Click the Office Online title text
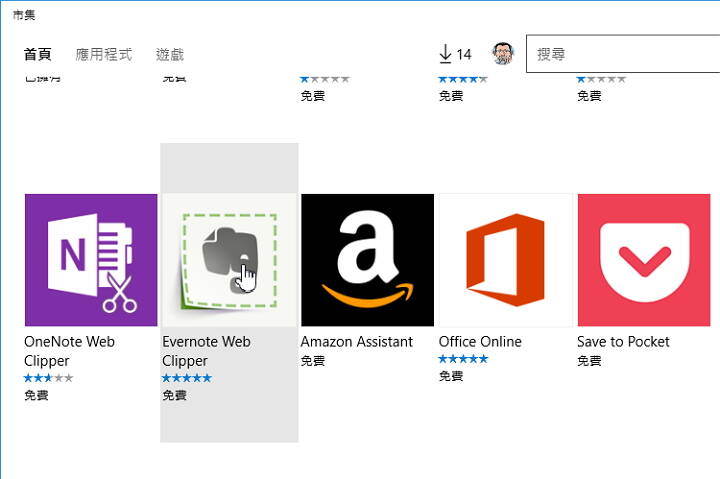Screen dimensions: 720x479 click(x=480, y=342)
